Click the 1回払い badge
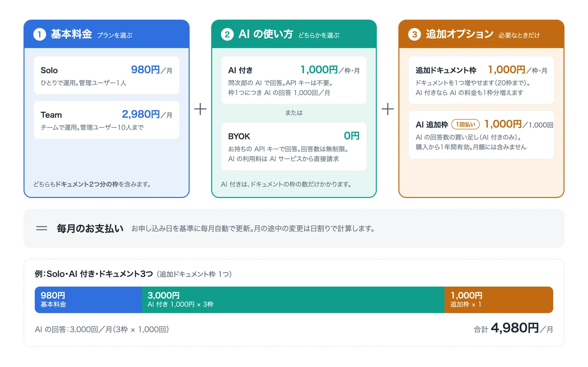 (466, 125)
